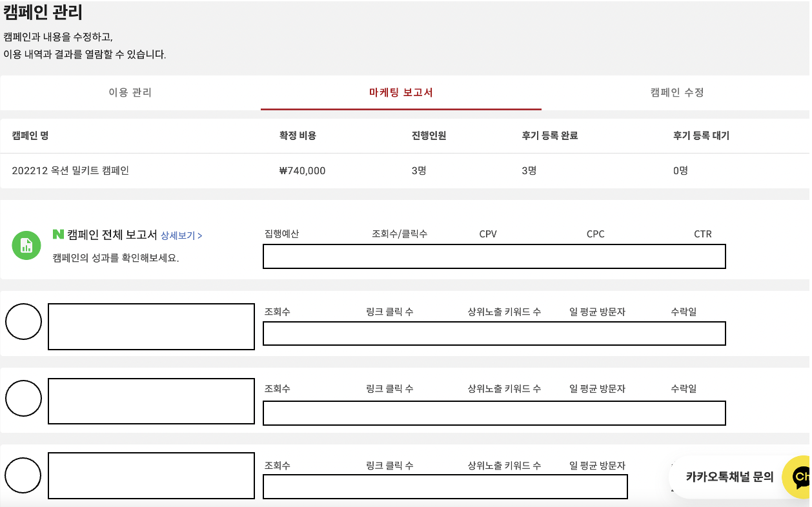Select the 마케팅 보고서 tab
The image size is (812, 507).
tap(401, 92)
